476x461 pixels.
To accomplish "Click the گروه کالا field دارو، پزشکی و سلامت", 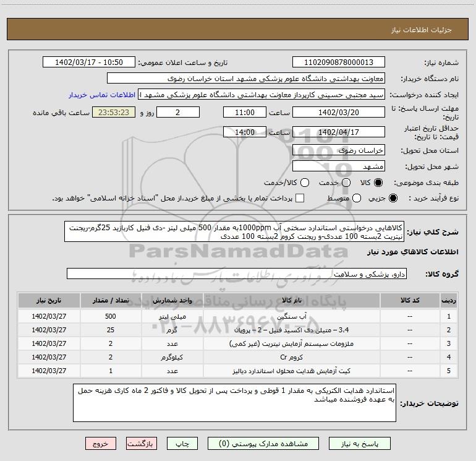I will tap(237, 274).
